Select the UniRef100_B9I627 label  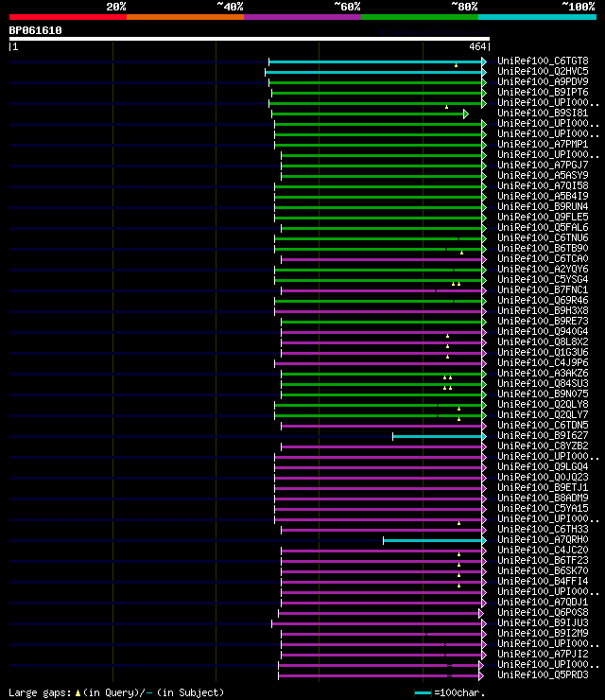(543, 436)
